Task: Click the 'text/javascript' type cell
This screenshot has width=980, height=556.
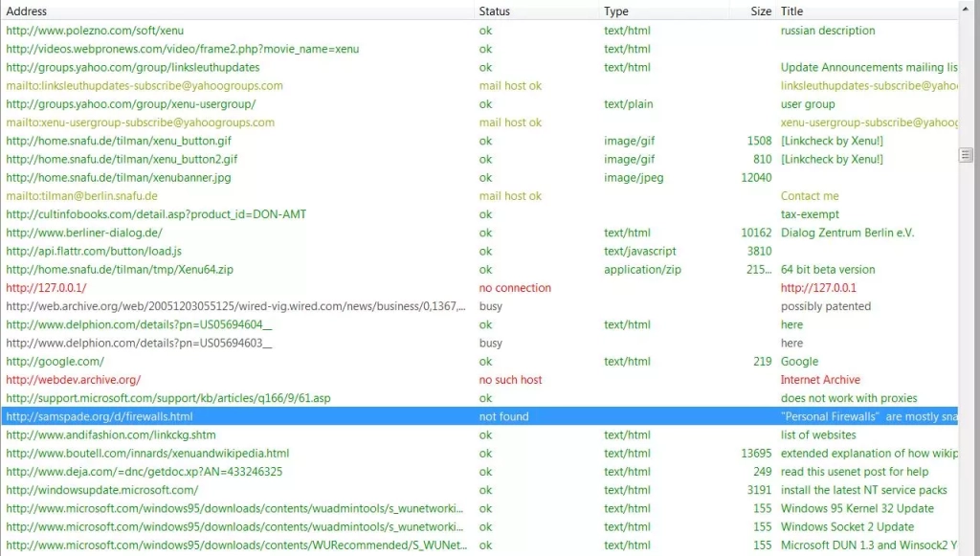Action: click(x=640, y=251)
